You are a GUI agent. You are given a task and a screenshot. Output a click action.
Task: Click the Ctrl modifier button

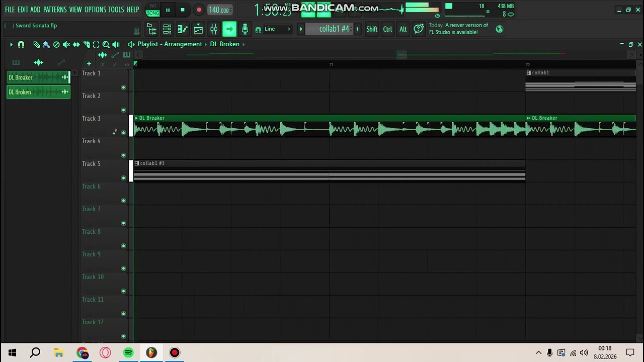point(387,29)
